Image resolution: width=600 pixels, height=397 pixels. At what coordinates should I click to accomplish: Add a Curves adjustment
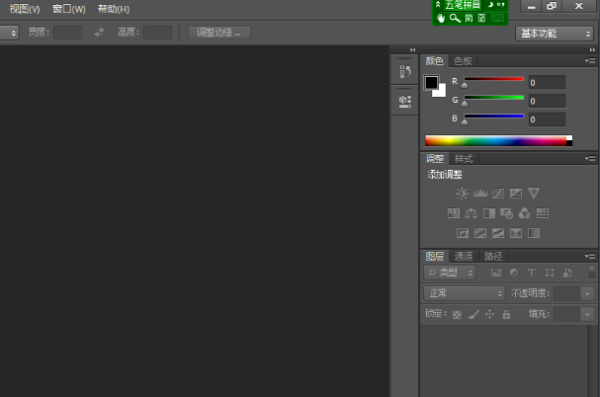[498, 193]
